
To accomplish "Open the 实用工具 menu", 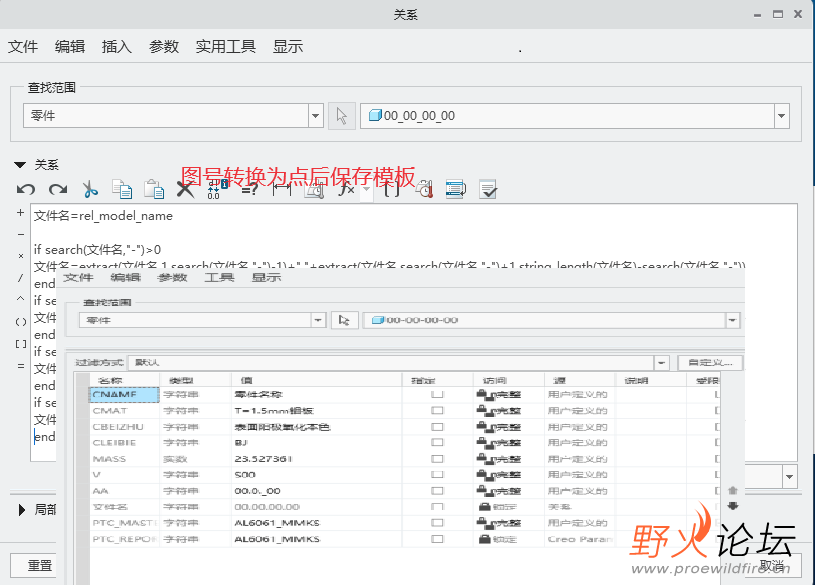I will [x=226, y=46].
